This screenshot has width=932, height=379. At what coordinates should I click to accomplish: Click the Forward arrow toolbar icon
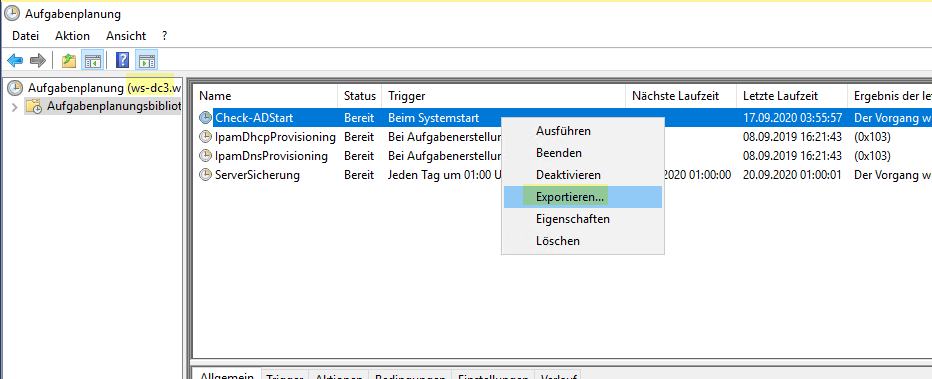pyautogui.click(x=37, y=60)
